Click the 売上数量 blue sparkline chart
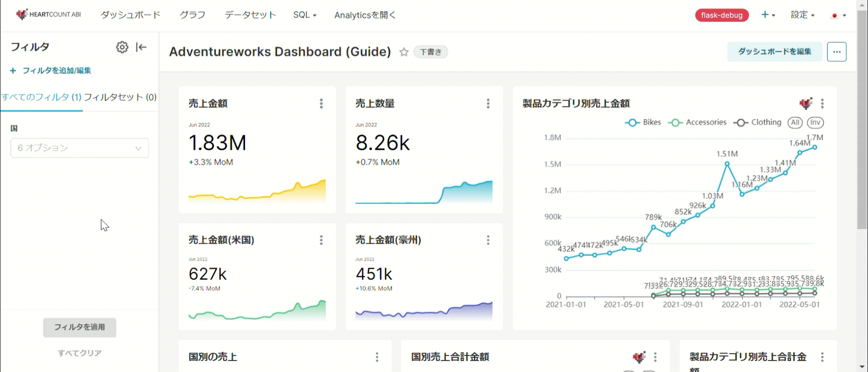Viewport: 868px width, 372px height. pyautogui.click(x=424, y=192)
